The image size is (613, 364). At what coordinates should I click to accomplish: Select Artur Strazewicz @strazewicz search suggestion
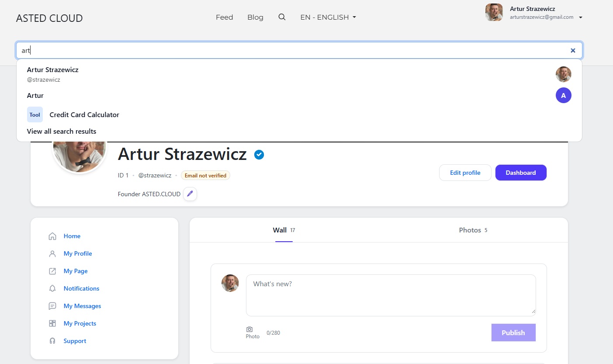(x=53, y=74)
